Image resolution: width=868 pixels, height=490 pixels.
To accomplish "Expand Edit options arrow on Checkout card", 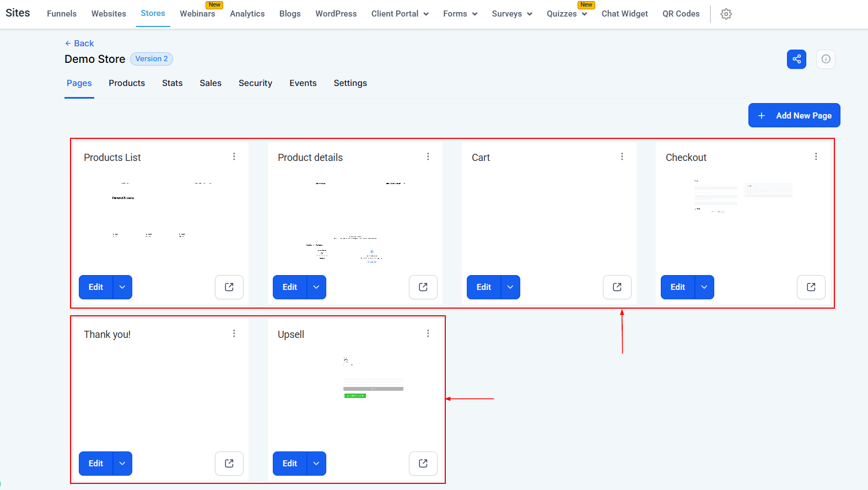I will point(704,287).
